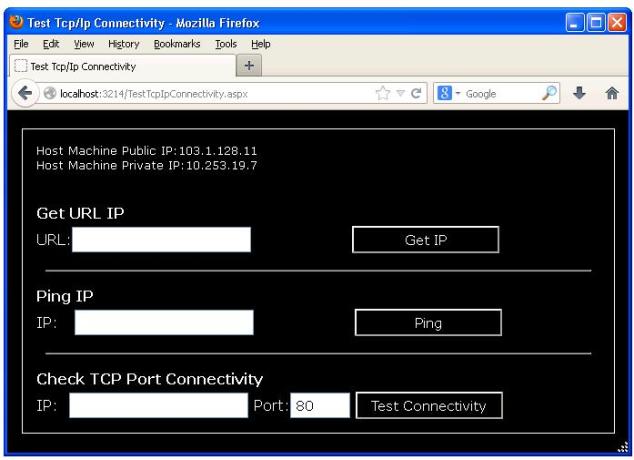
Task: Click the Port field showing 80
Action: (x=320, y=405)
